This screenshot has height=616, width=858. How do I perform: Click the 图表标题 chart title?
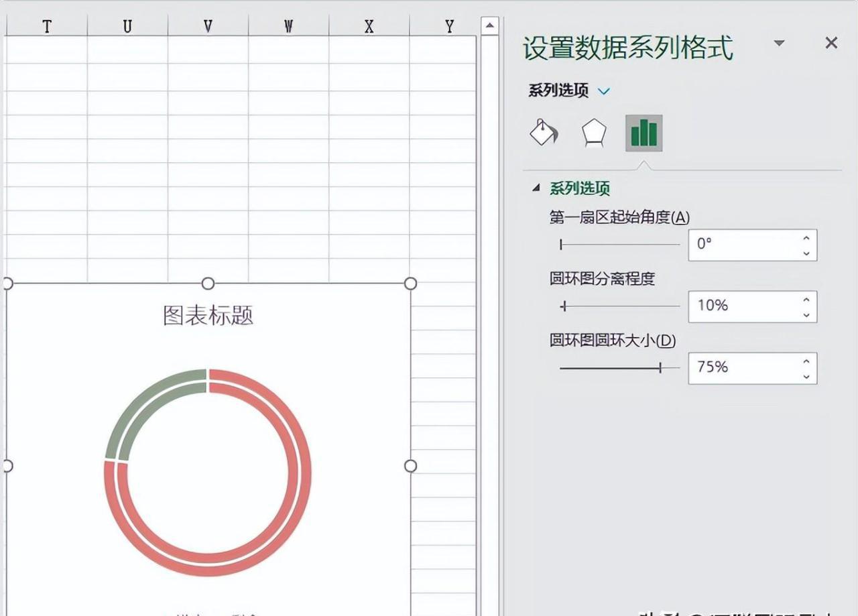pyautogui.click(x=208, y=316)
